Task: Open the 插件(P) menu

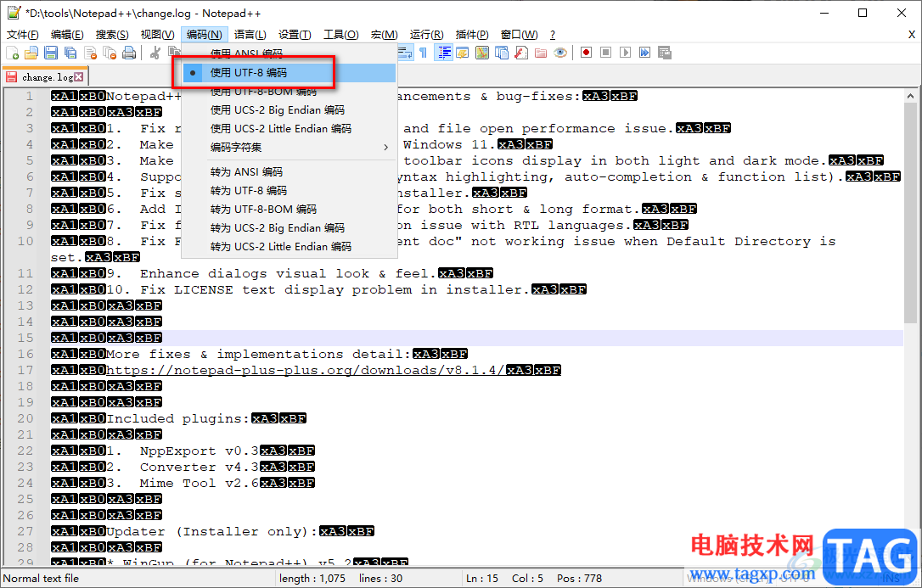Action: 471,35
